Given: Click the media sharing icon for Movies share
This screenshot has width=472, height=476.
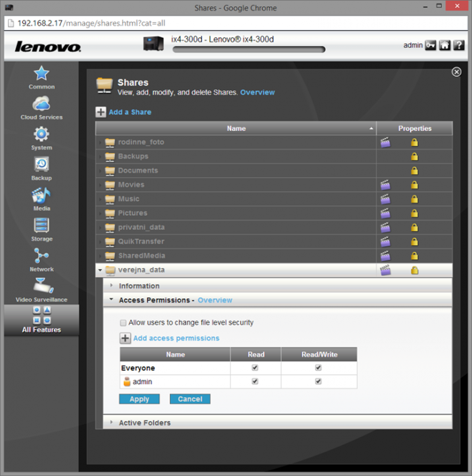Looking at the screenshot, I should pyautogui.click(x=386, y=185).
